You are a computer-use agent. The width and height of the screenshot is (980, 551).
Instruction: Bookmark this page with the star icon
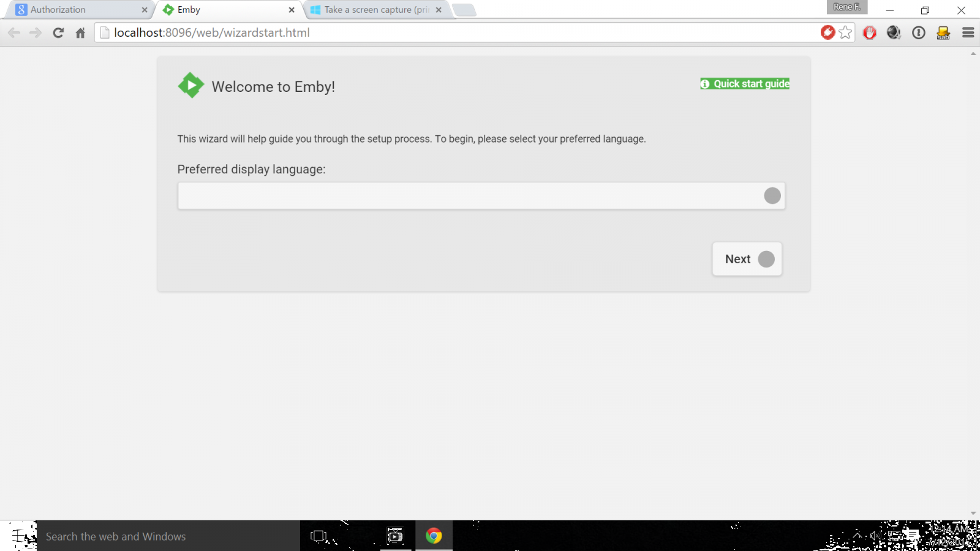tap(846, 32)
